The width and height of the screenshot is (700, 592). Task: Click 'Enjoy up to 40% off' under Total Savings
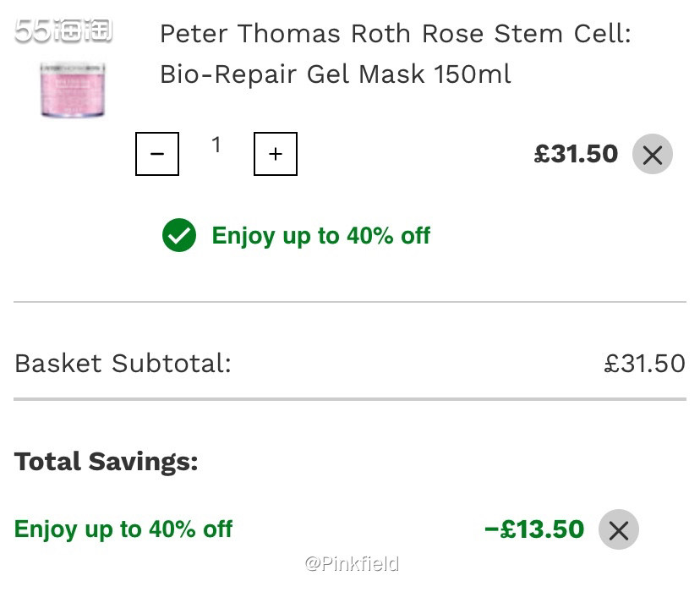pyautogui.click(x=123, y=529)
